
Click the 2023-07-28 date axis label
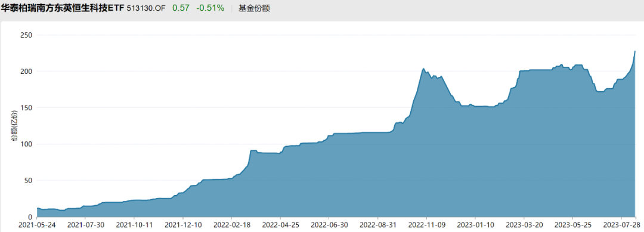(x=622, y=225)
